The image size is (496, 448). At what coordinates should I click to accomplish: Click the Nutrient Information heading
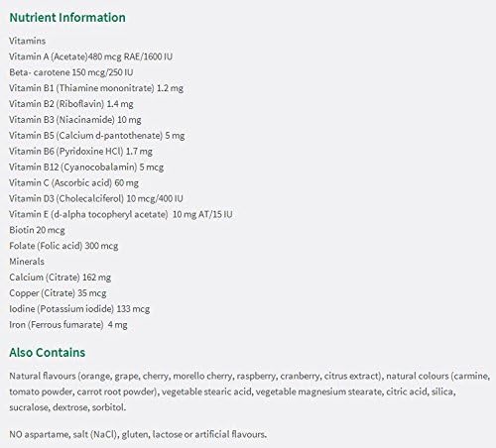(x=67, y=18)
